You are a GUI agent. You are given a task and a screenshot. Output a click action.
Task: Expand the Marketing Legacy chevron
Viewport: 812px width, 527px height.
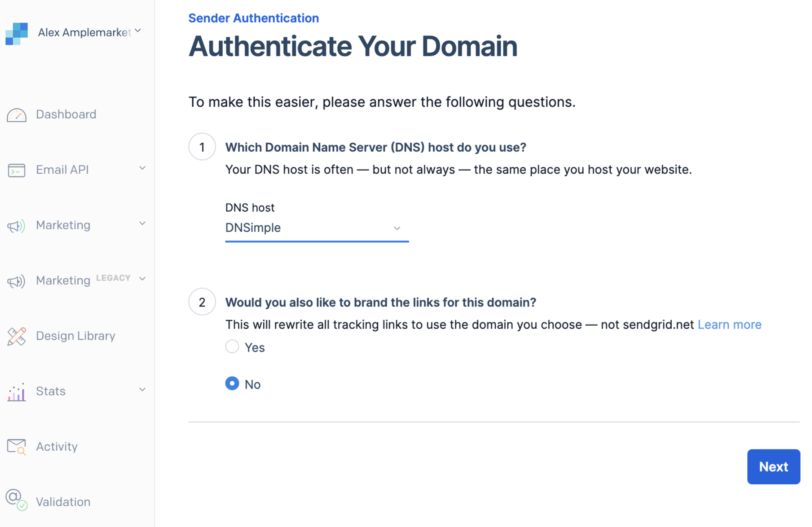[x=142, y=279]
